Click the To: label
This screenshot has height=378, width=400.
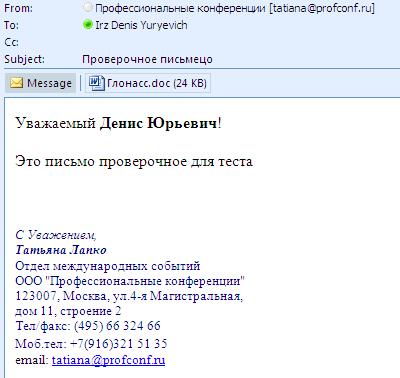[x=12, y=25]
